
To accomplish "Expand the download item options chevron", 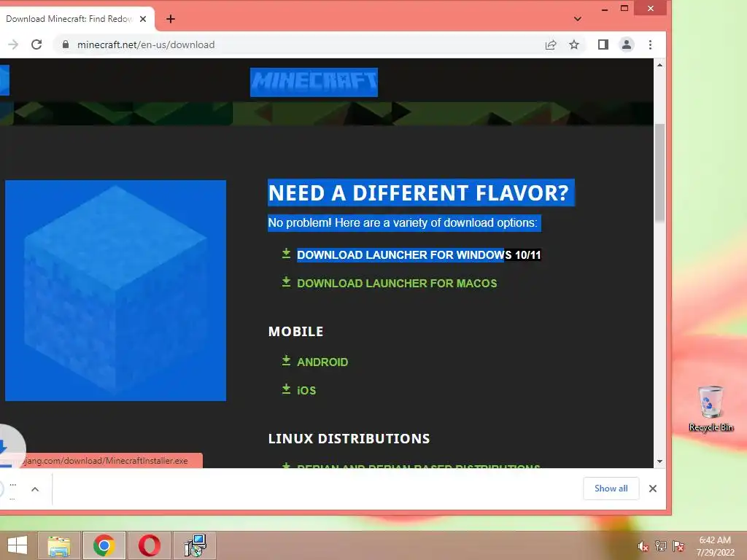I will click(x=35, y=489).
